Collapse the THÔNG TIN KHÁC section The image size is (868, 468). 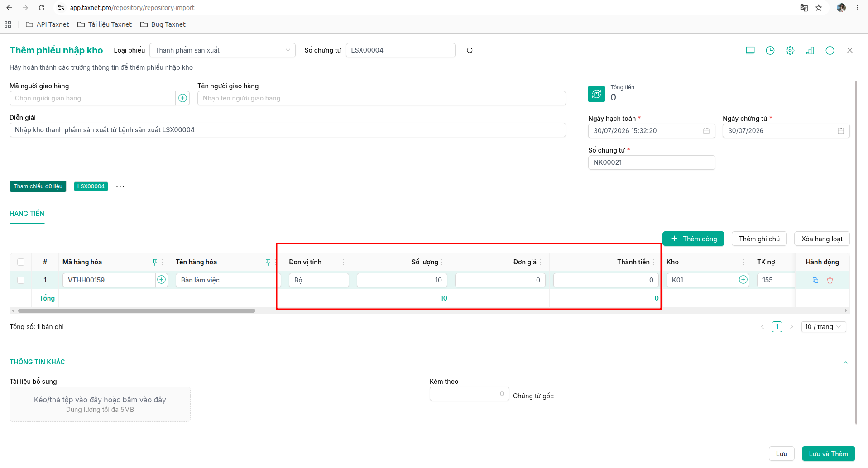click(x=845, y=363)
